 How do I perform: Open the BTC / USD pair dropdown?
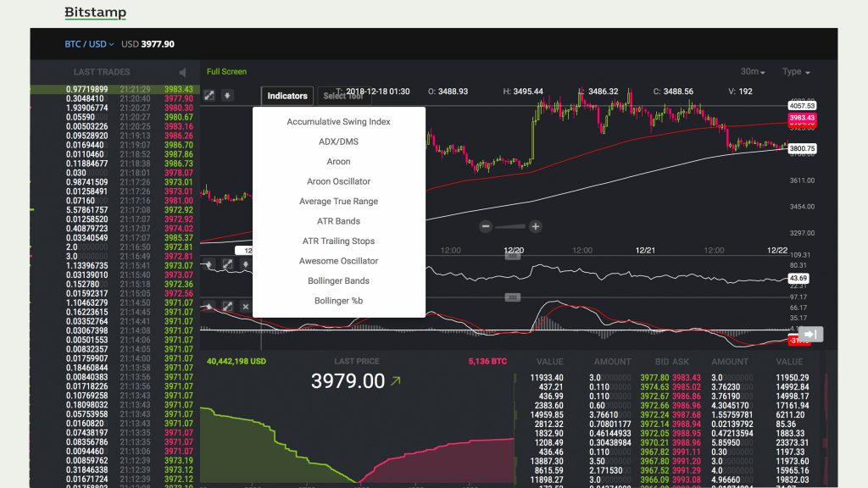(x=89, y=44)
